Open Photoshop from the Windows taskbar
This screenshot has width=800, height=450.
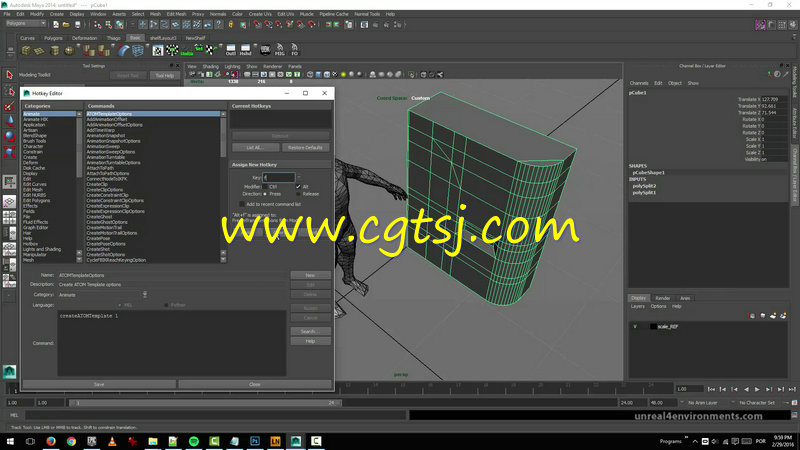tap(255, 441)
